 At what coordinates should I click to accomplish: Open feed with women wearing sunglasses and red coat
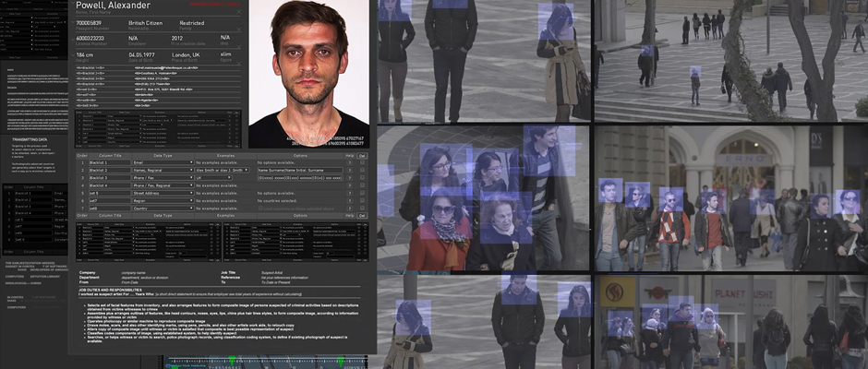coord(483,198)
